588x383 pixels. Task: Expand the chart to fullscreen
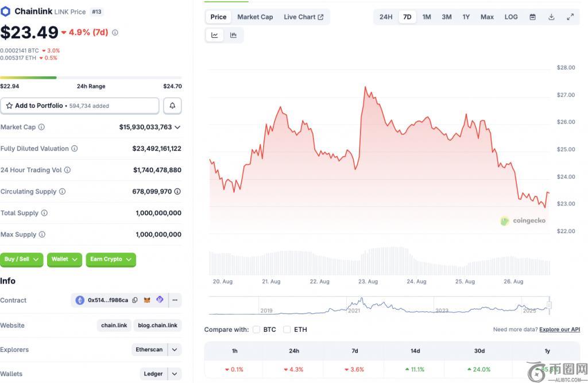point(570,17)
